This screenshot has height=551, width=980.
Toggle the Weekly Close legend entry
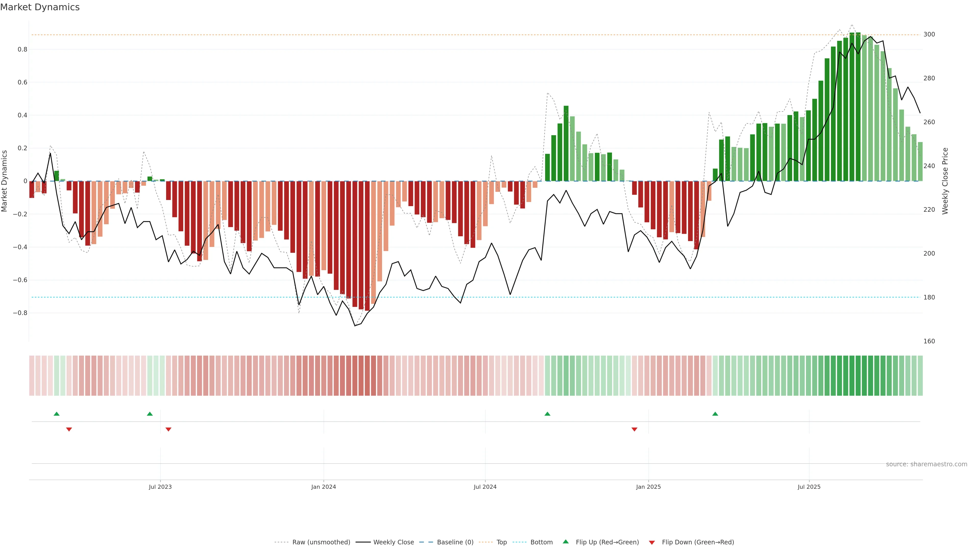(393, 542)
